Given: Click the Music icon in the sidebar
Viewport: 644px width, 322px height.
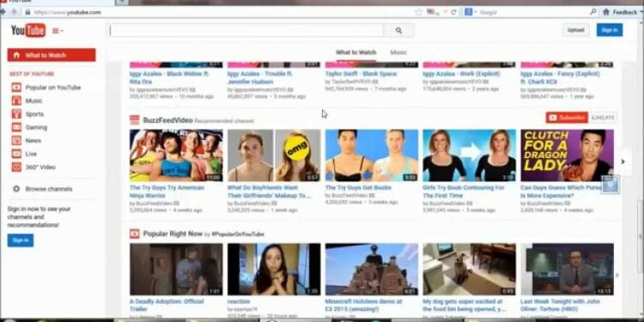Looking at the screenshot, I should click(16, 100).
